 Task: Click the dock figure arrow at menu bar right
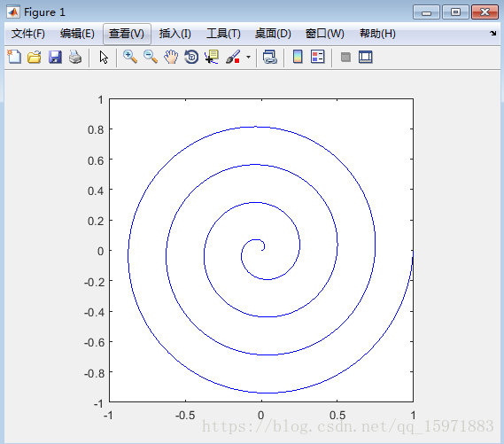pos(493,33)
